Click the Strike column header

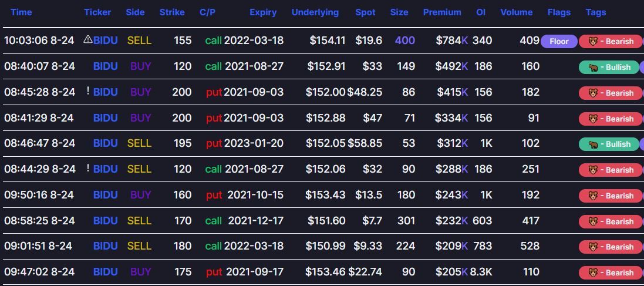pyautogui.click(x=172, y=12)
